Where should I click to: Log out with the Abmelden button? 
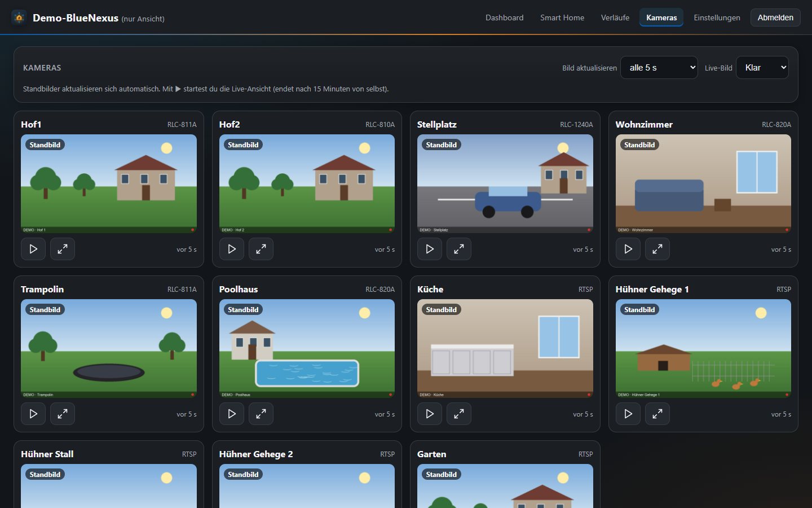(x=775, y=17)
